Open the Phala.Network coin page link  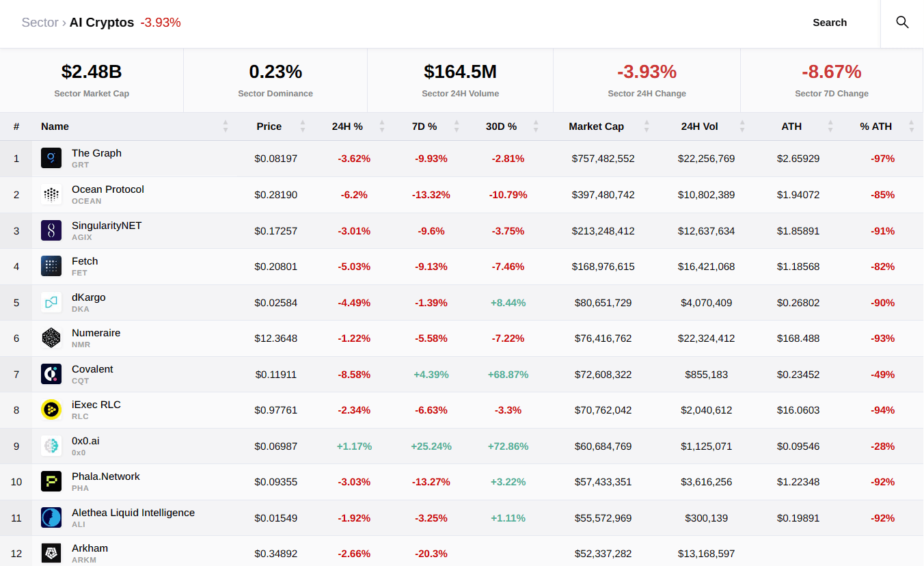[x=106, y=476]
